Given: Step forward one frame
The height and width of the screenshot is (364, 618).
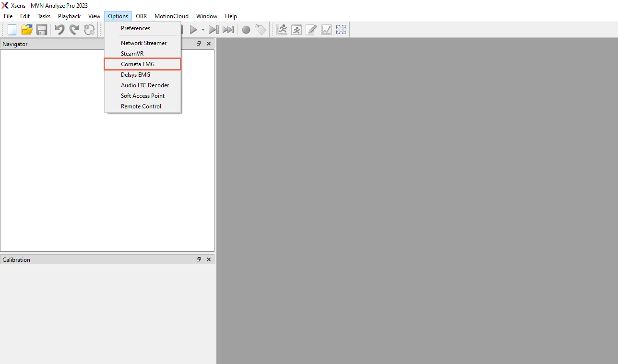Looking at the screenshot, I should tap(214, 30).
